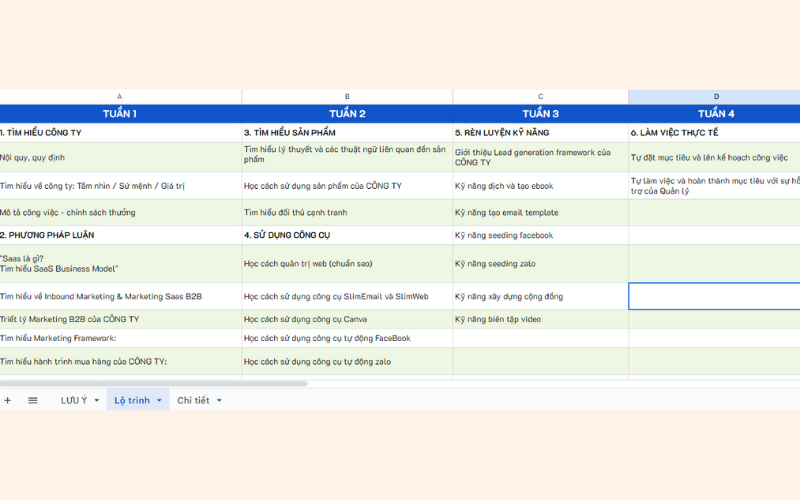800x500 pixels.
Task: Select the 'Tìm hiểu đối thủ cạnh tranh' cell
Action: pos(347,212)
